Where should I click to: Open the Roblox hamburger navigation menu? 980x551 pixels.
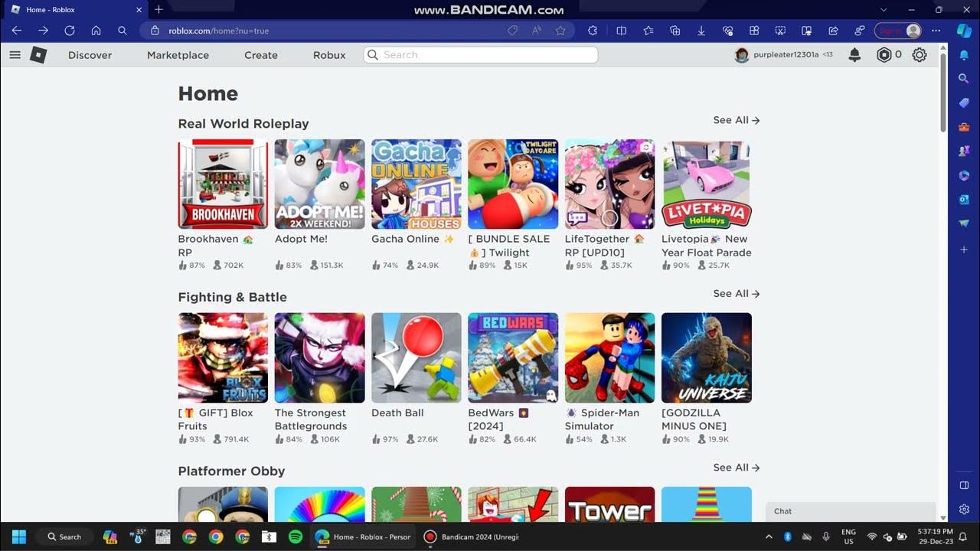(15, 55)
